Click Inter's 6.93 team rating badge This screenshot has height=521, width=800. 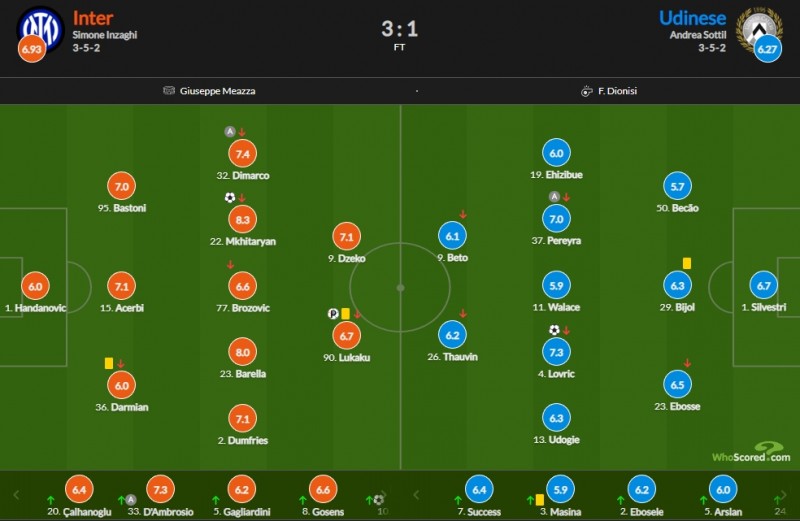tap(31, 50)
